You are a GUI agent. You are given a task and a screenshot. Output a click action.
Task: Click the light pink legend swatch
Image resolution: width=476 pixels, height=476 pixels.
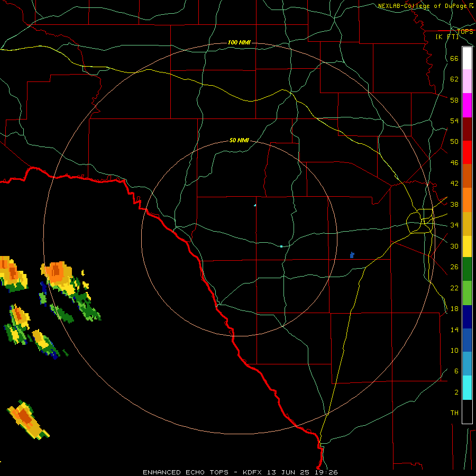click(467, 81)
